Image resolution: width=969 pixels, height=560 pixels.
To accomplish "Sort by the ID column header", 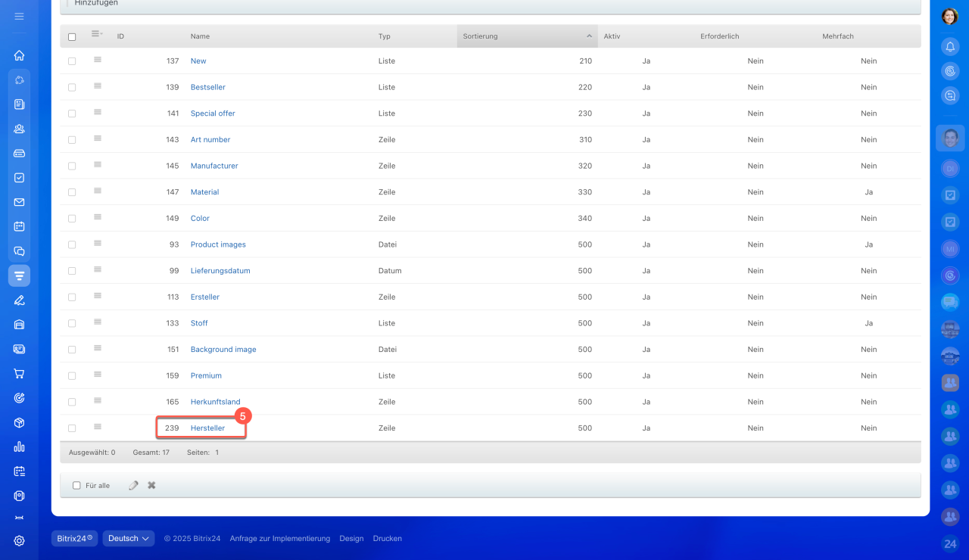I will click(120, 36).
